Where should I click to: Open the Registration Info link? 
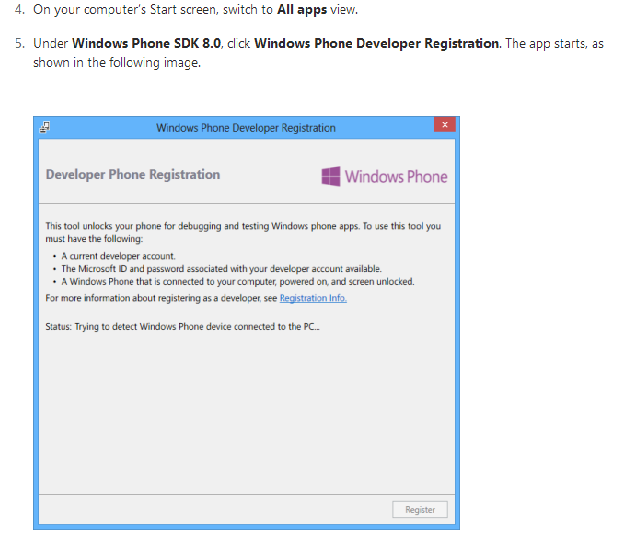click(x=313, y=298)
